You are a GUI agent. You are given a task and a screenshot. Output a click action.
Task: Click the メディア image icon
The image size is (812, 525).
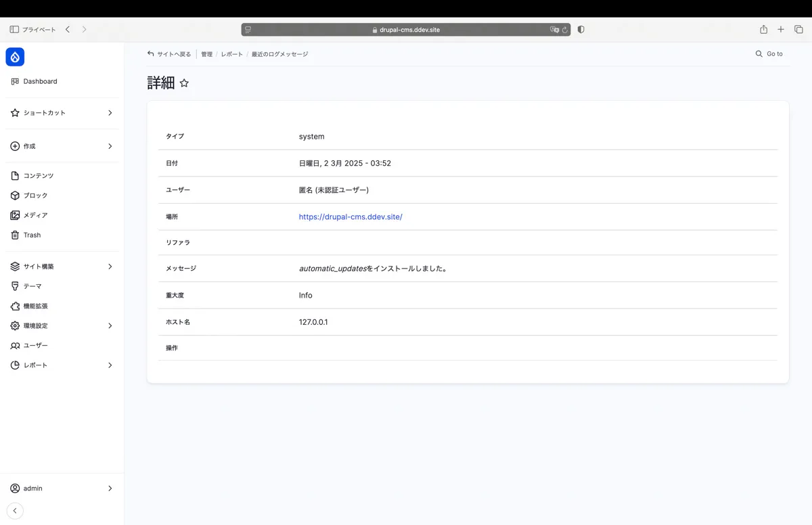(x=15, y=215)
